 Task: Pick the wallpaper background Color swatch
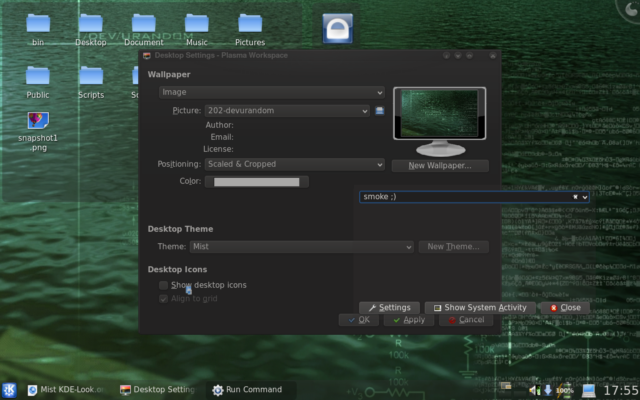click(257, 182)
